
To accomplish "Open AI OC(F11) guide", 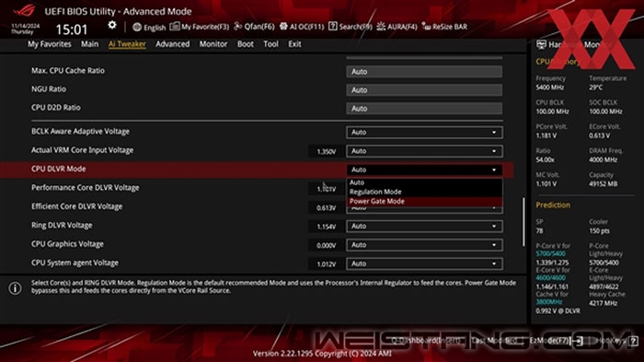I will [x=302, y=27].
